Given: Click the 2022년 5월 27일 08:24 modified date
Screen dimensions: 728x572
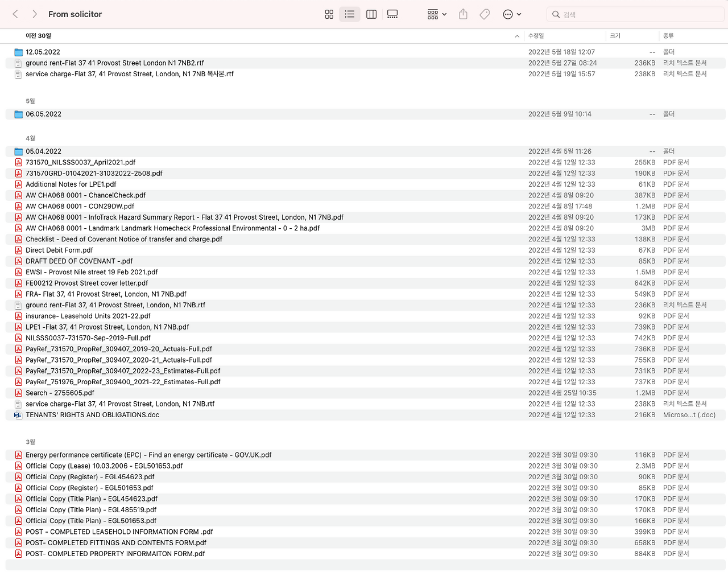Looking at the screenshot, I should pos(562,63).
